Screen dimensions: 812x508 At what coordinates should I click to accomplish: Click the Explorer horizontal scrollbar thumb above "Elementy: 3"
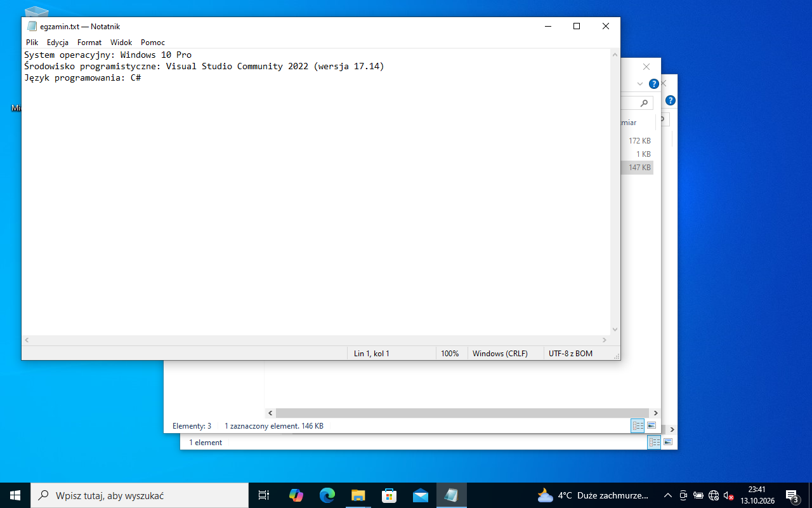462,413
